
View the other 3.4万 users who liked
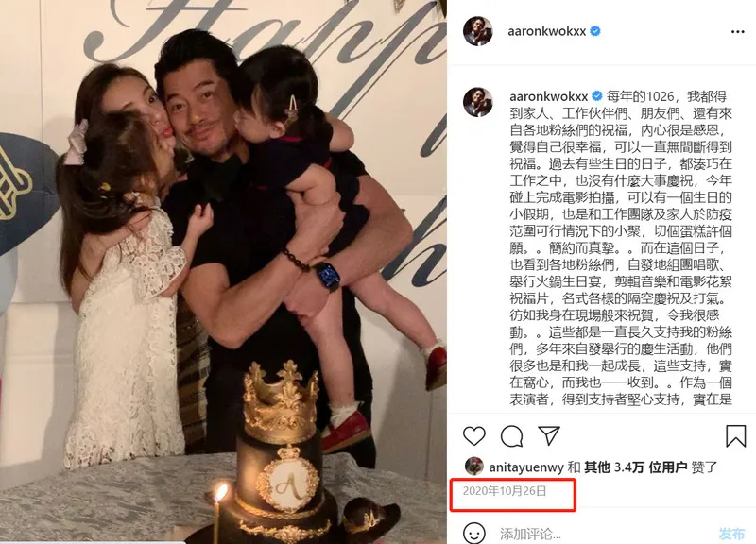point(635,467)
